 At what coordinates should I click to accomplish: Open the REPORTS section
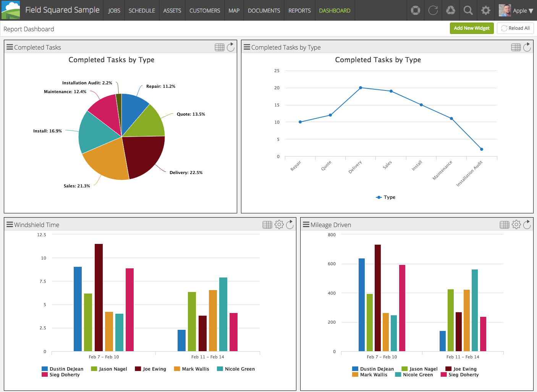coord(299,11)
